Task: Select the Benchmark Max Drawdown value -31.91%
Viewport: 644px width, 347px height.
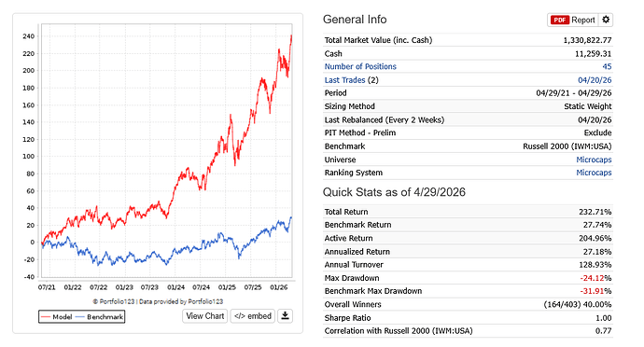Action: 595,291
